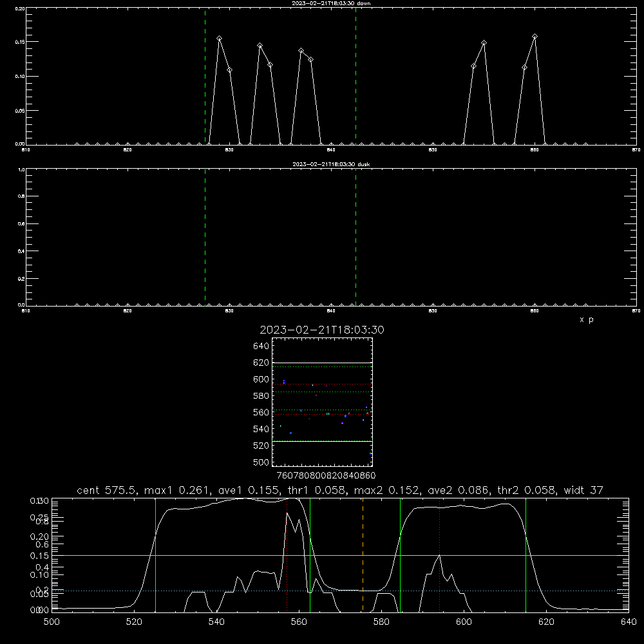
Task: Click the red dotted line near 594 in the bottom plot
Action: (439, 554)
